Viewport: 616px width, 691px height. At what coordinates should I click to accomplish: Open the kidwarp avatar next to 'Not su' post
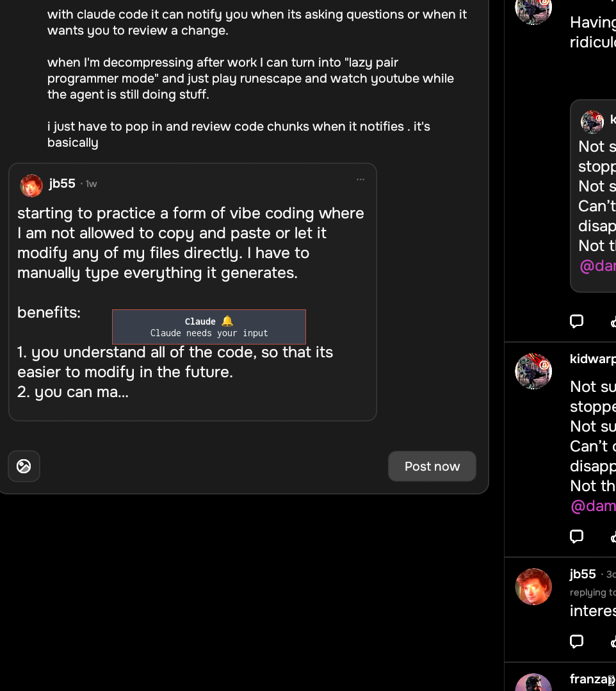[x=533, y=371]
